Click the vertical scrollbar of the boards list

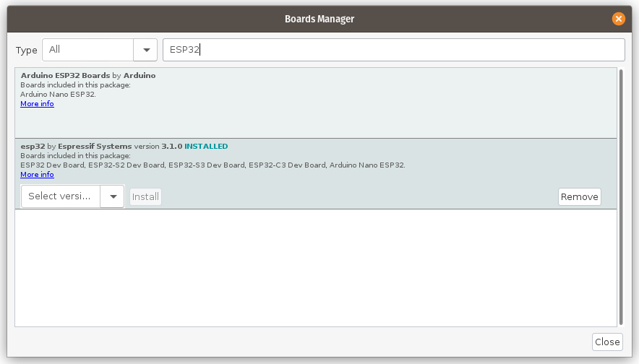coord(621,195)
